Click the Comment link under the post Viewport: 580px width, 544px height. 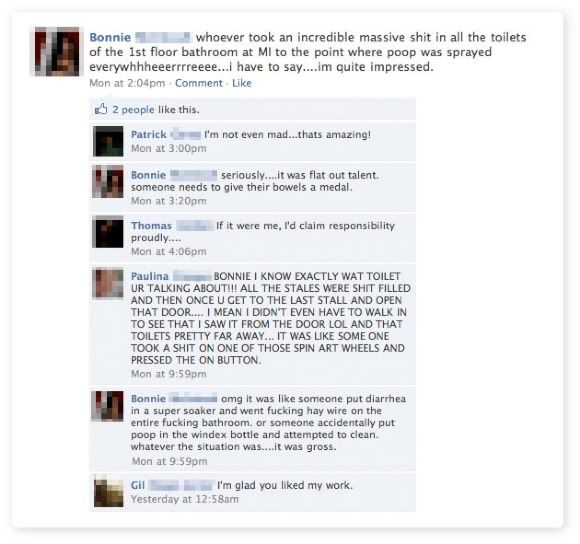point(199,83)
